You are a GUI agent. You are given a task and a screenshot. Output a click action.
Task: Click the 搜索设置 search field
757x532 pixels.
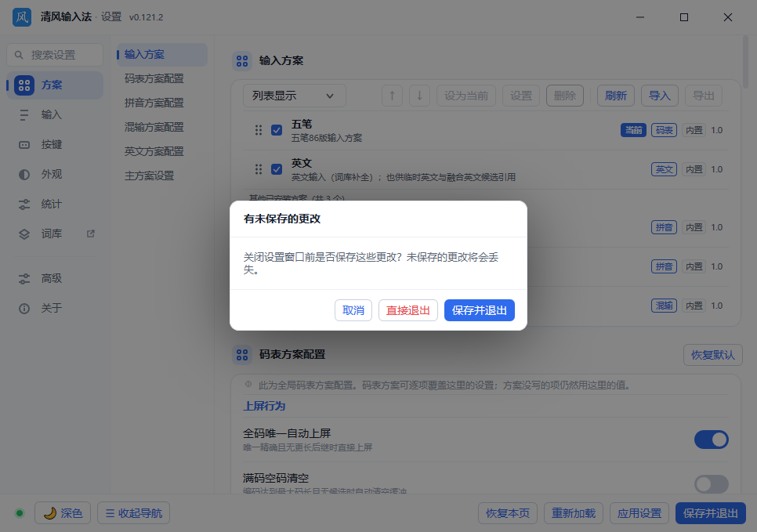click(x=55, y=55)
